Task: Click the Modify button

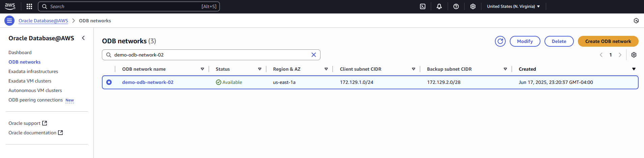Action: click(x=525, y=41)
